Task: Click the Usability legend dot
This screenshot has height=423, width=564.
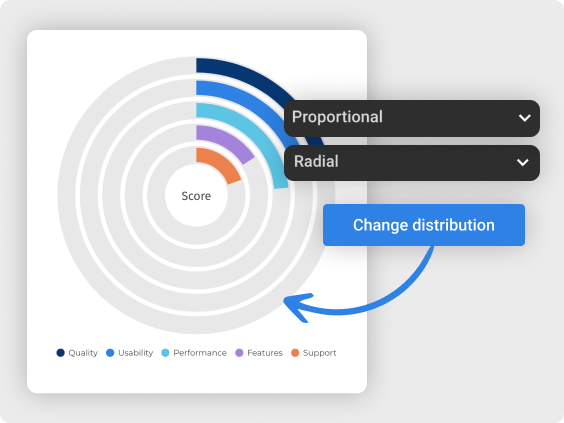Action: [110, 353]
